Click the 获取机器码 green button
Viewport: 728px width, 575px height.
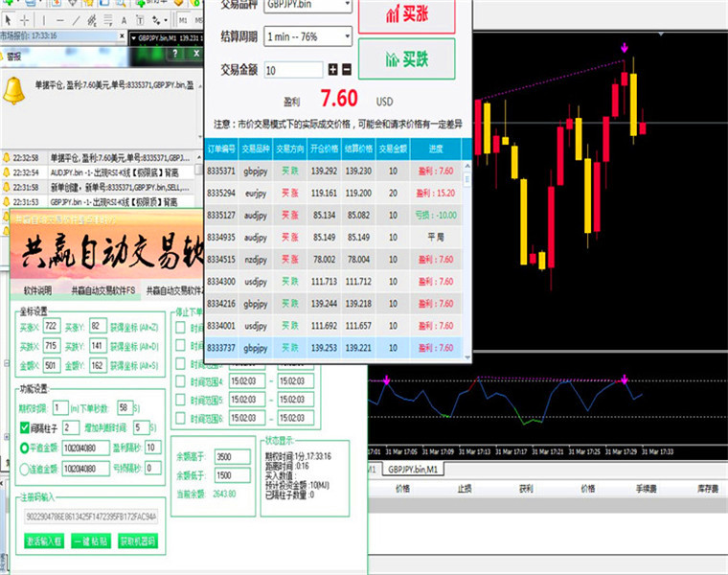click(138, 541)
